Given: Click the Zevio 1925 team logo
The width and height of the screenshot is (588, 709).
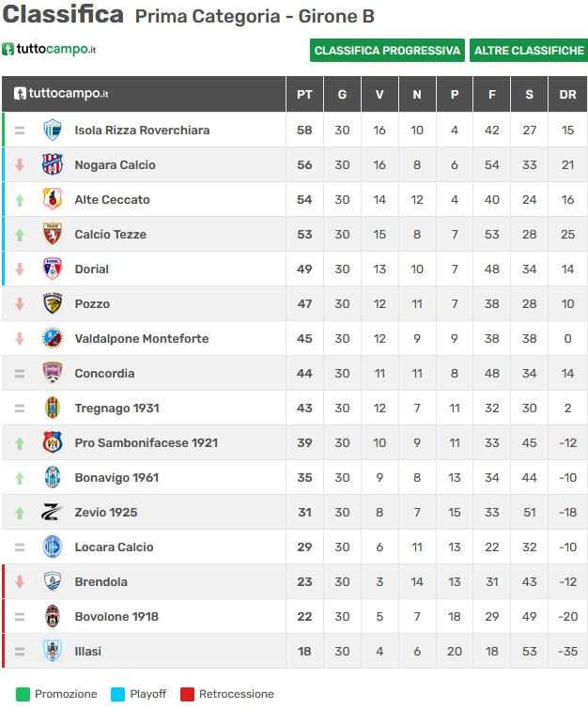Looking at the screenshot, I should coord(53,513).
